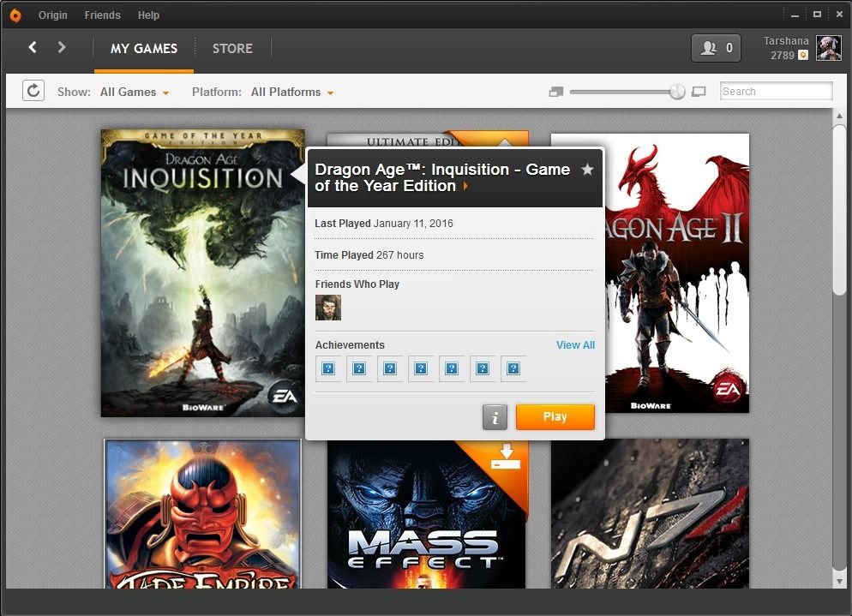Switch to the MY GAMES tab
Image resolution: width=852 pixels, height=616 pixels.
(144, 48)
